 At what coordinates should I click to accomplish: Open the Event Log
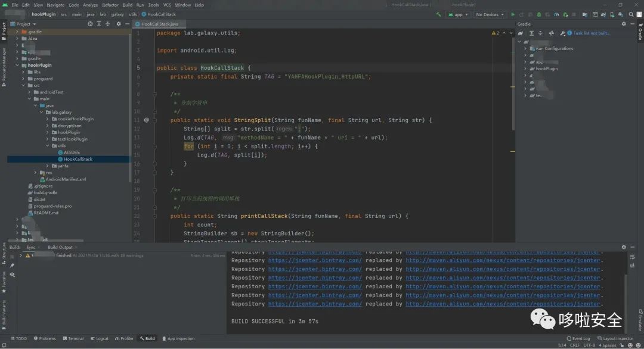(x=578, y=338)
